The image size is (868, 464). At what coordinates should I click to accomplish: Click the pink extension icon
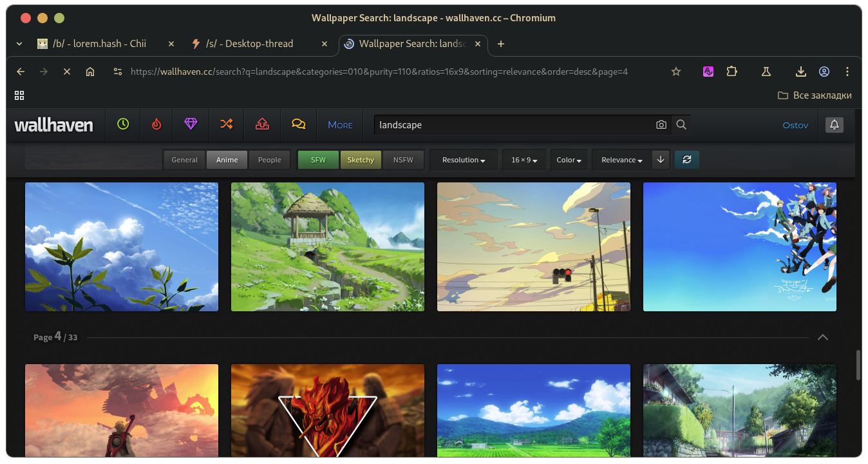click(x=708, y=72)
